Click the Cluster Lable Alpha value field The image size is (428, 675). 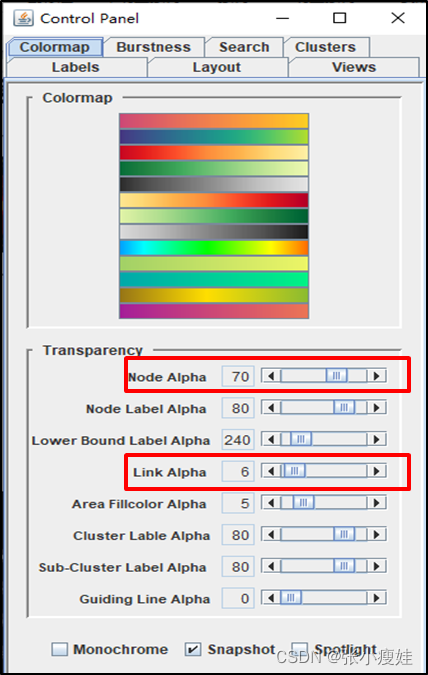[238, 535]
